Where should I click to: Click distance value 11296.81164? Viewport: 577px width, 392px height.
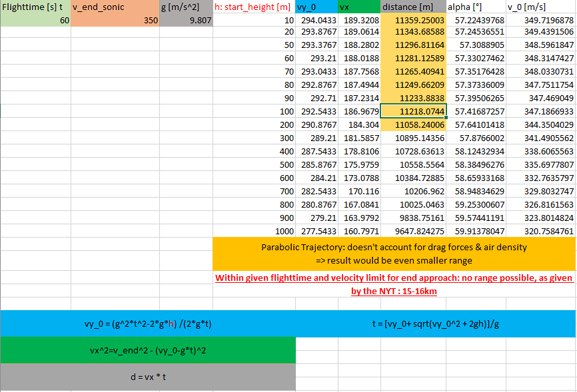click(x=414, y=45)
